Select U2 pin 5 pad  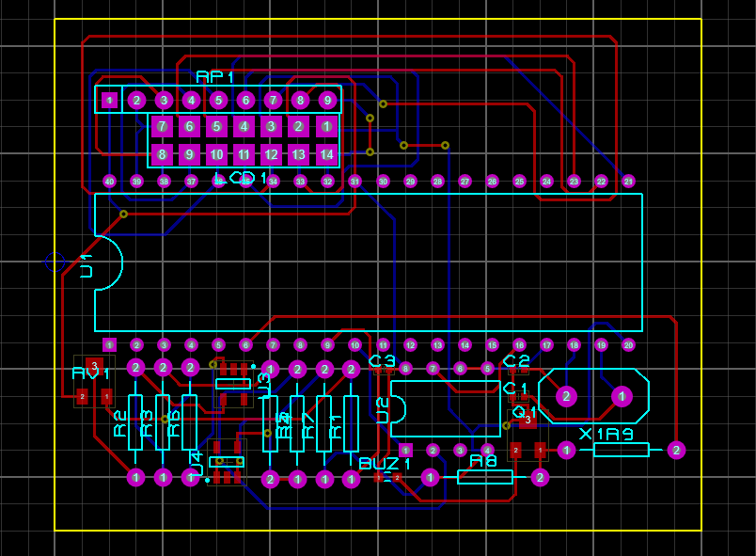tap(487, 369)
